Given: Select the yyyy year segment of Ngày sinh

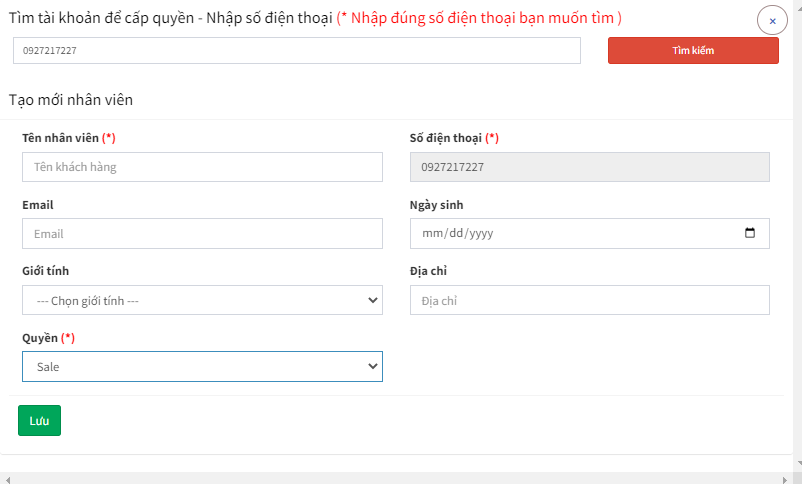Looking at the screenshot, I should 480,234.
